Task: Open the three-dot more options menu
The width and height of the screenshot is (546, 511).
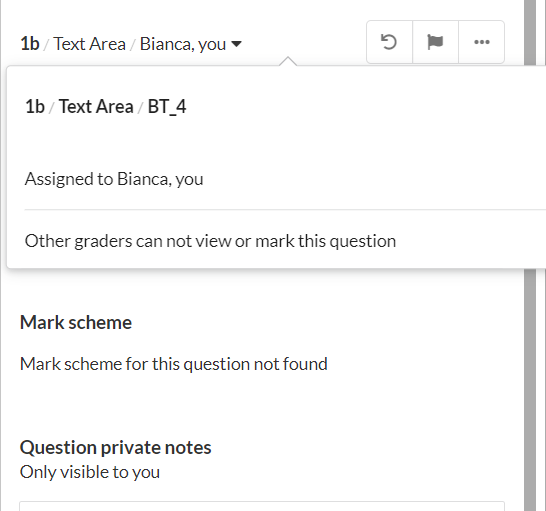Action: [x=482, y=42]
